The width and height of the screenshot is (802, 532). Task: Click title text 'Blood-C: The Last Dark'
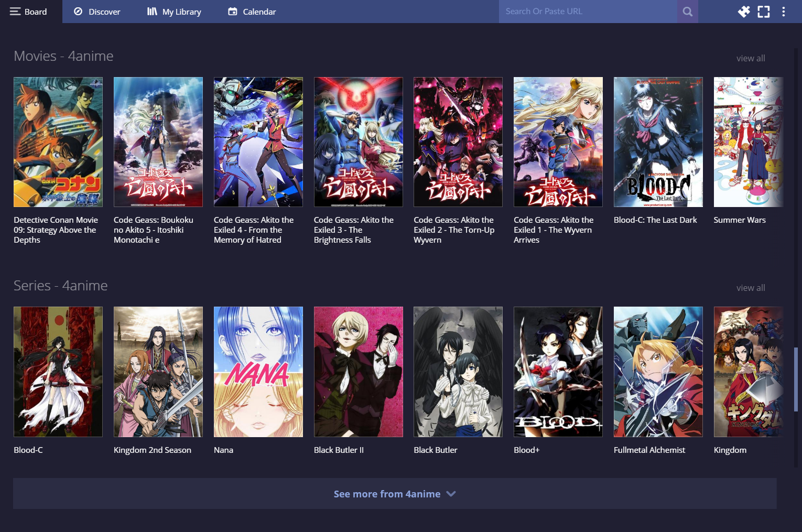coord(655,220)
